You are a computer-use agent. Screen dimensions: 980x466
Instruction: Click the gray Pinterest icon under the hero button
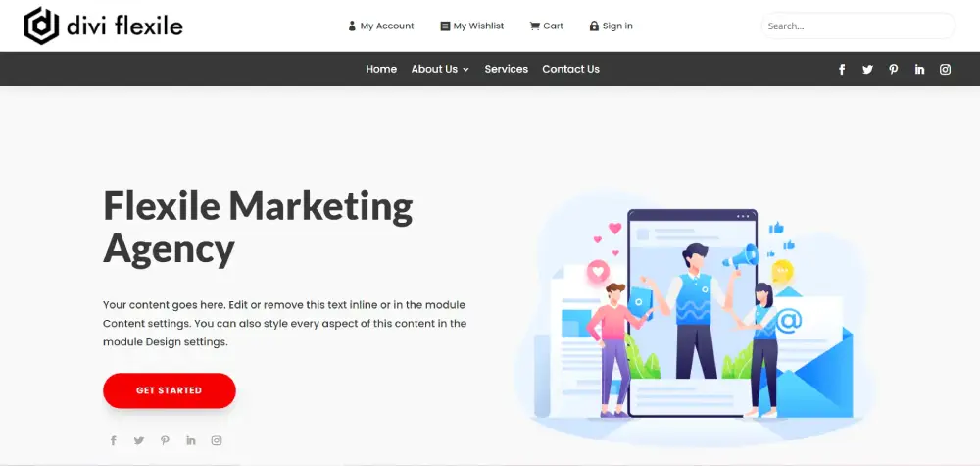[x=165, y=440]
